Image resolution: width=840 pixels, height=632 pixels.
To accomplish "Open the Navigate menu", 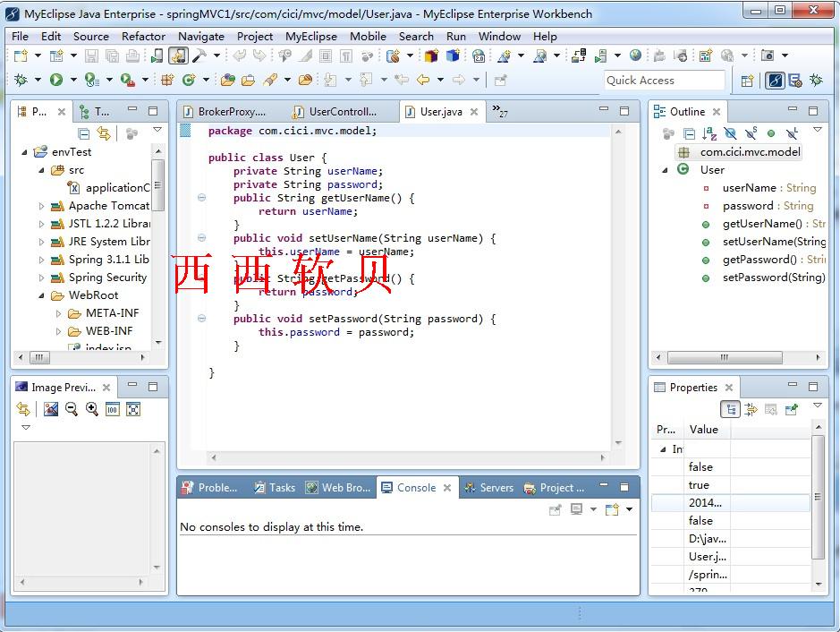I will point(201,37).
